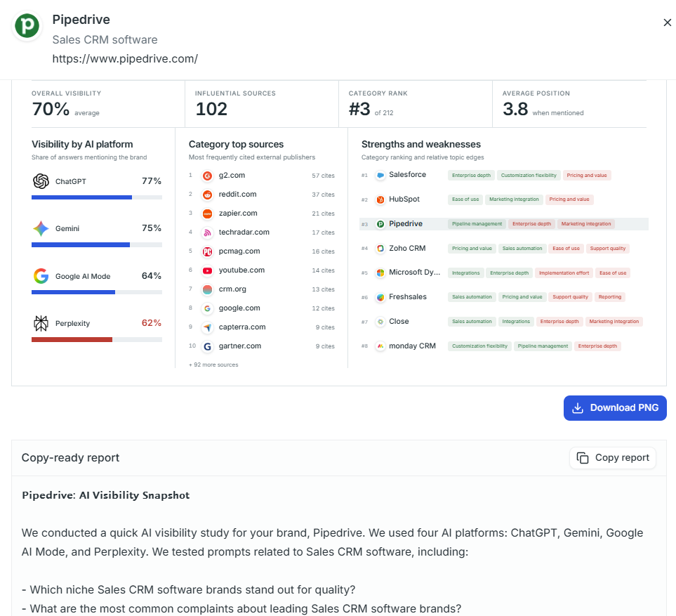This screenshot has height=616, width=676.
Task: Click the 'Category top sources' heading
Action: [237, 144]
